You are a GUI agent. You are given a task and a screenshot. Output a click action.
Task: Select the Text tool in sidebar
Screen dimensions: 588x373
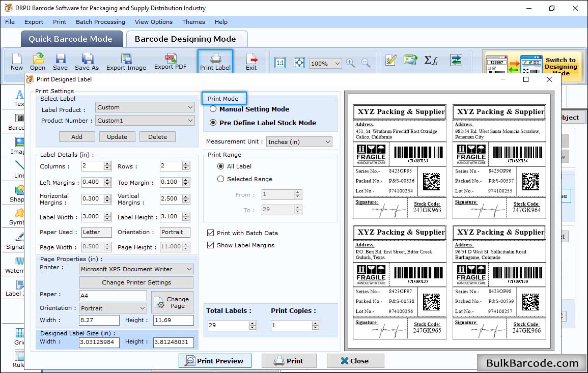point(19,98)
